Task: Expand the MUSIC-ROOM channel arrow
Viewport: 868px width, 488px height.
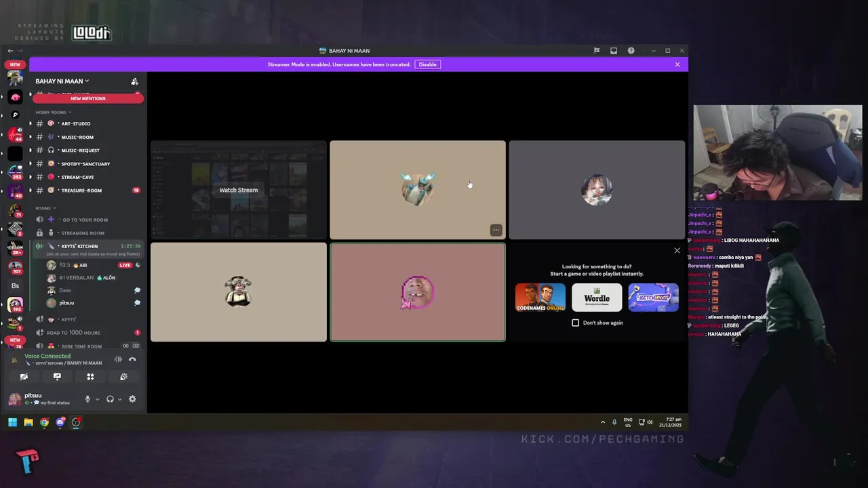Action: [30, 137]
